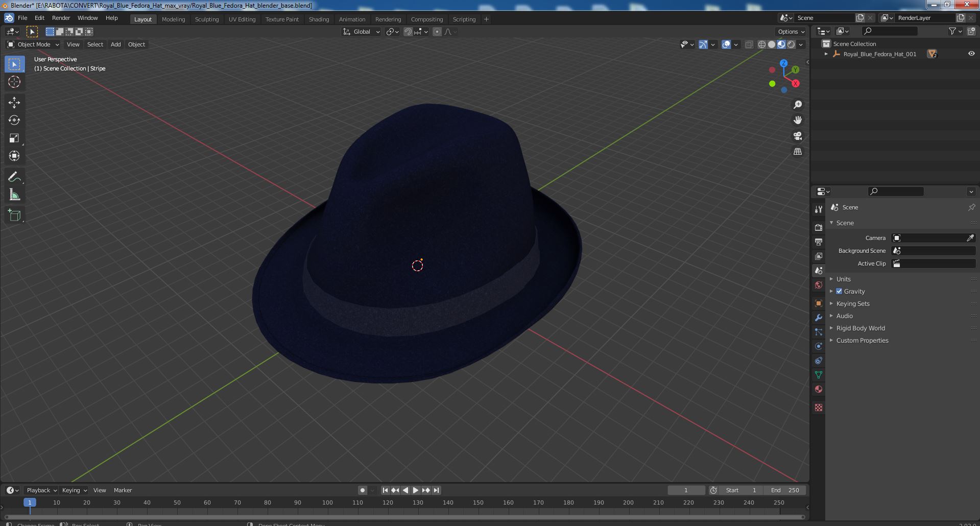Toggle X-ray display
Viewport: 980px width, 526px height.
coord(749,44)
